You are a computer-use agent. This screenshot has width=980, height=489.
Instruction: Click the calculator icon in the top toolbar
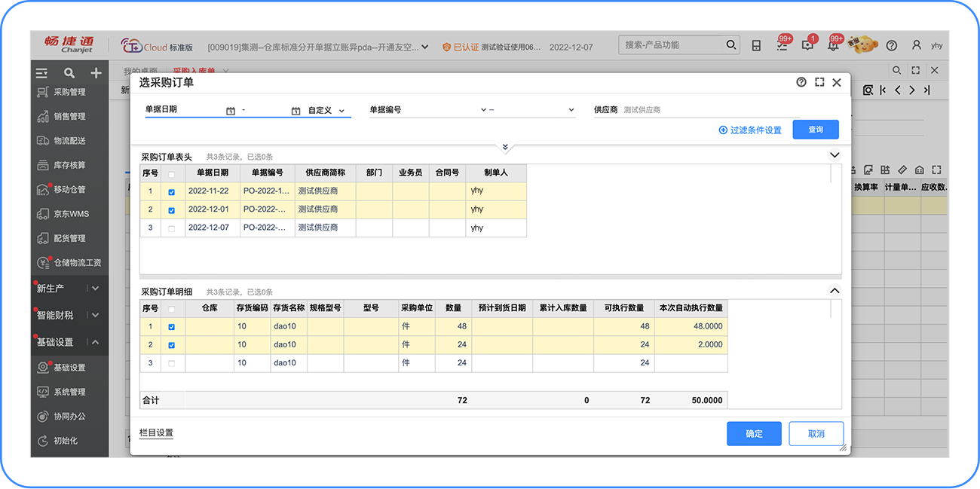[756, 46]
